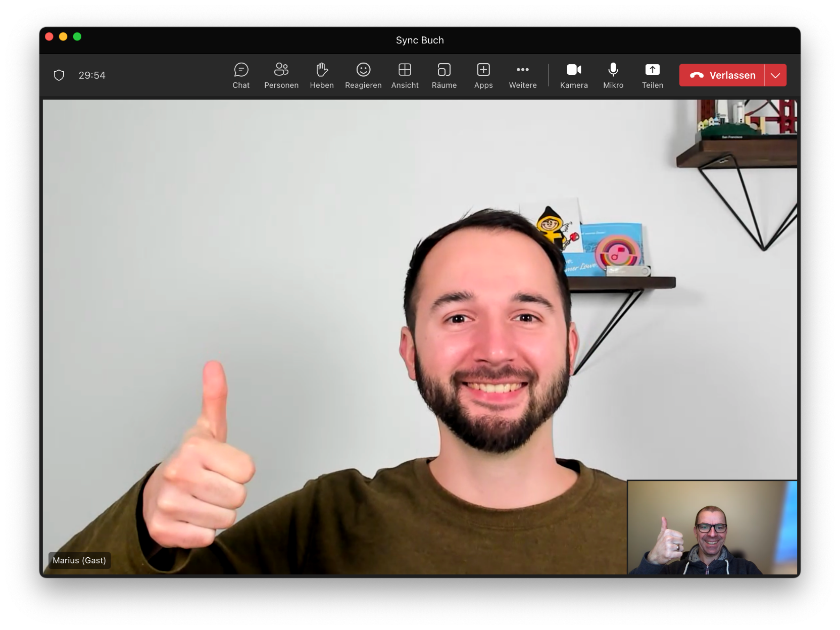
Task: Share screen with Teilen button
Action: pos(652,75)
